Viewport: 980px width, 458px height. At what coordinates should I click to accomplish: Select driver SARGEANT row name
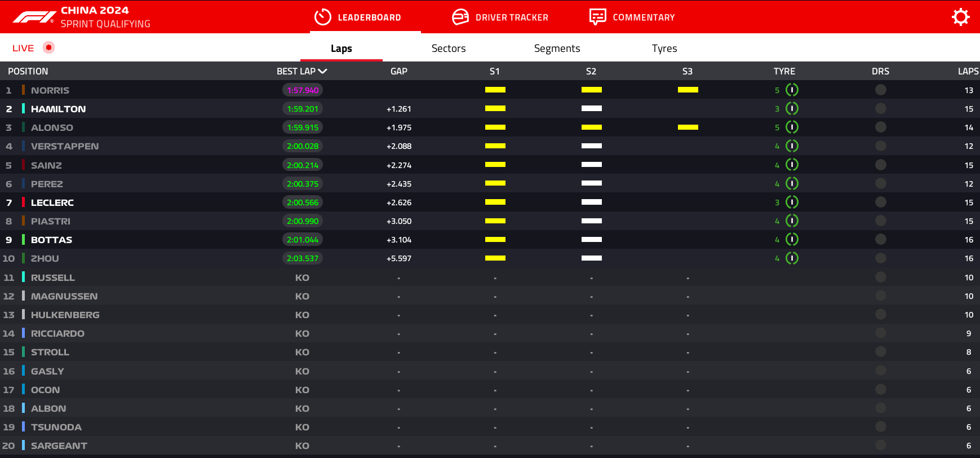tap(59, 446)
